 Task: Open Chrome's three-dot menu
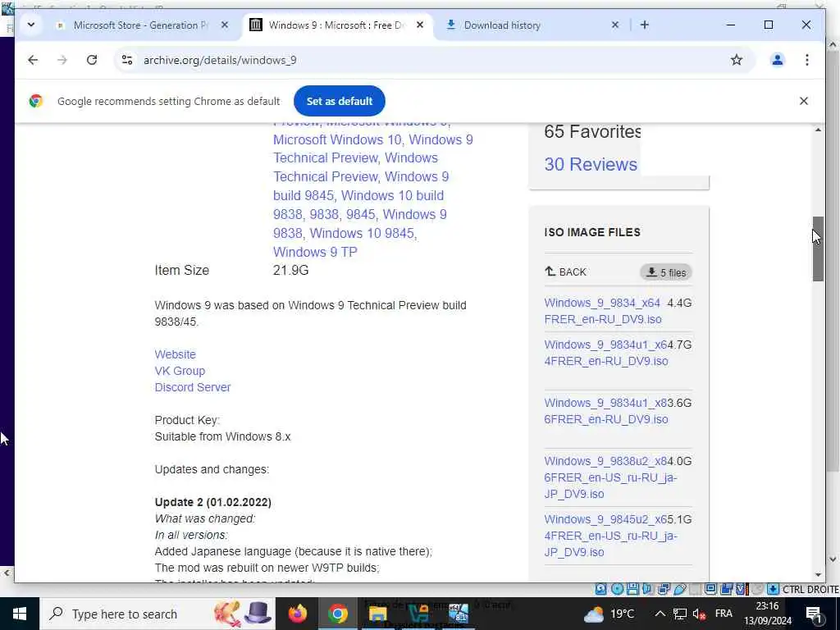[807, 60]
